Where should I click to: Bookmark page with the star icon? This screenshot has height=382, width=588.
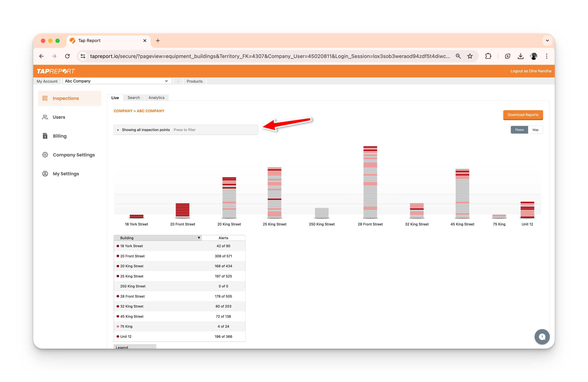point(470,56)
